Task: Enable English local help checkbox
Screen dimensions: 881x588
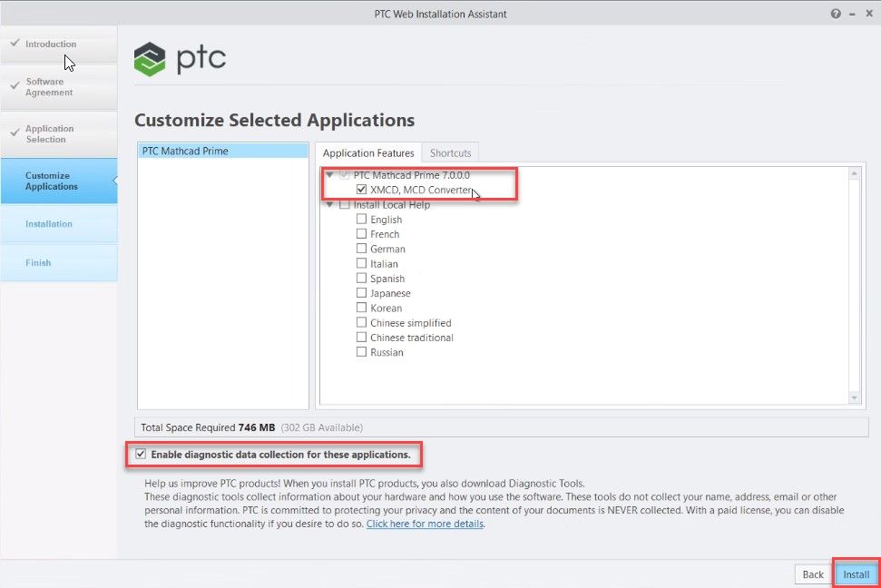Action: 361,219
